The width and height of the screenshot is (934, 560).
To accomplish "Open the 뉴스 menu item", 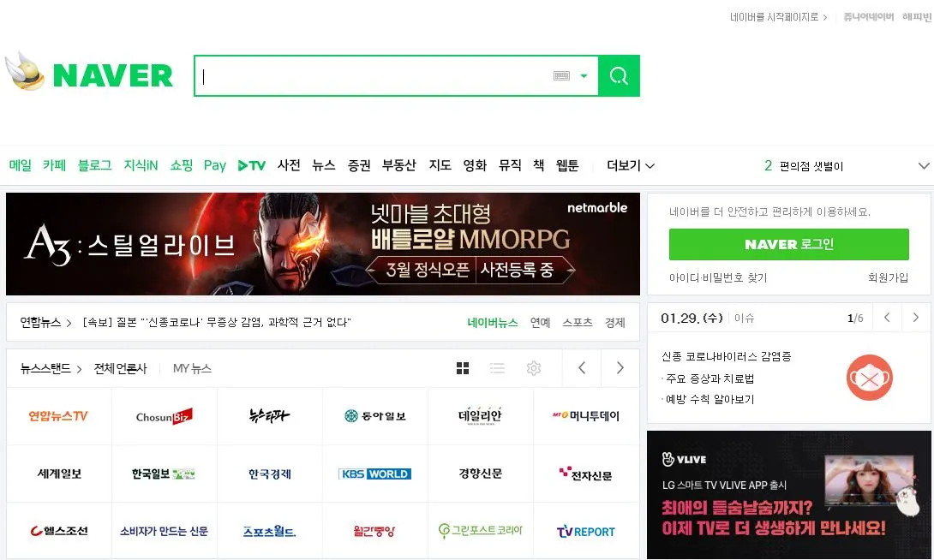I will pos(324,165).
